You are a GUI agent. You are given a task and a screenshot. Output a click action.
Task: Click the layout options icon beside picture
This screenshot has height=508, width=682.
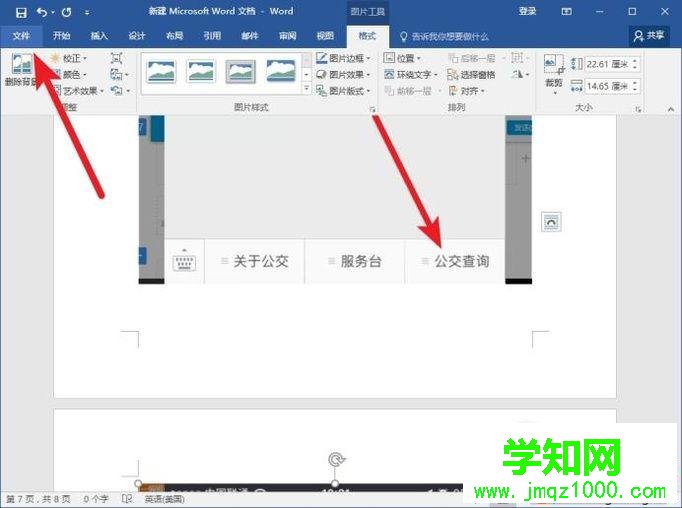(x=551, y=222)
